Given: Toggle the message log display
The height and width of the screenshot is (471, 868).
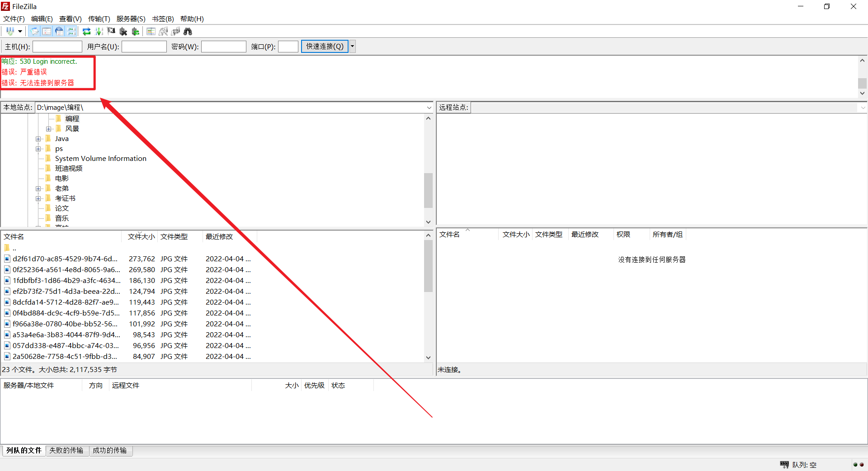Looking at the screenshot, I should pyautogui.click(x=35, y=31).
